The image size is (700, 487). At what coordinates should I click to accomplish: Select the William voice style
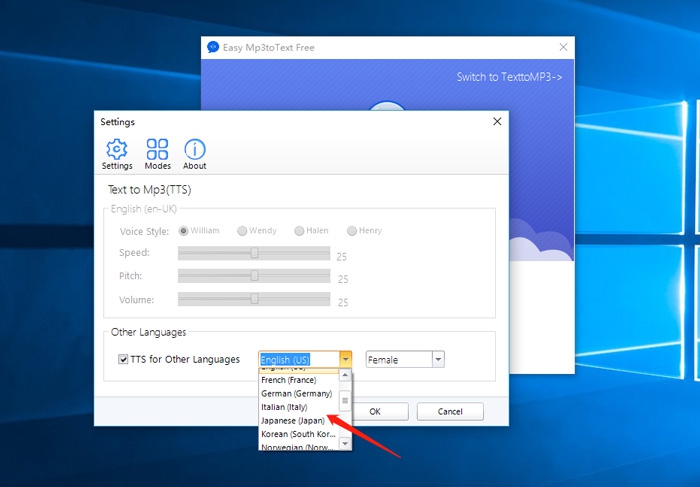(183, 231)
